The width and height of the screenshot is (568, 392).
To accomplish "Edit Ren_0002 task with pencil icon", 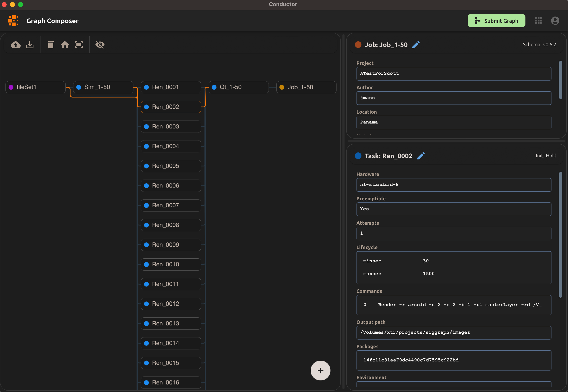I will click(x=421, y=156).
